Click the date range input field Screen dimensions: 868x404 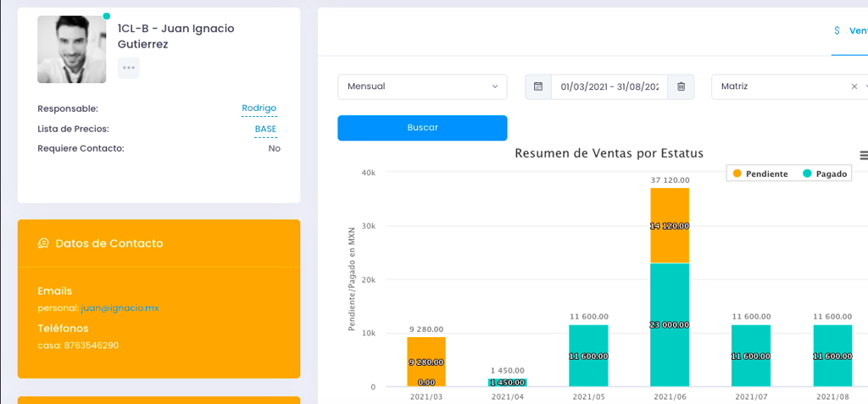(x=609, y=86)
